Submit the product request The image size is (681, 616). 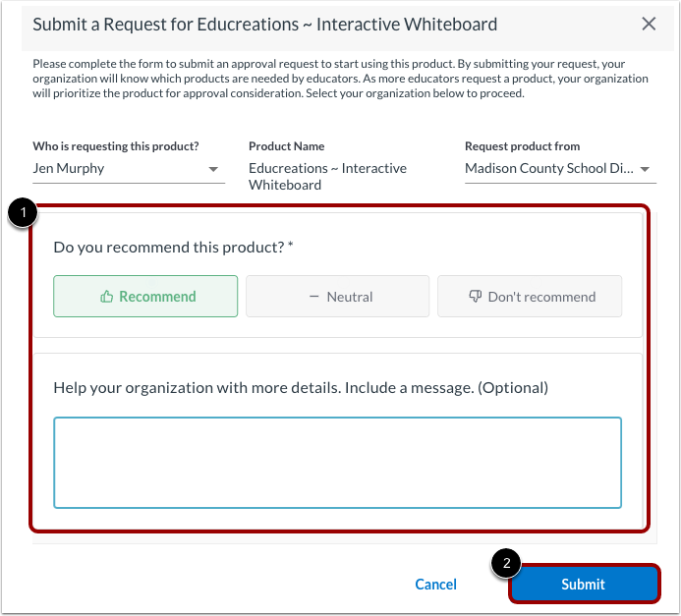[x=584, y=585]
